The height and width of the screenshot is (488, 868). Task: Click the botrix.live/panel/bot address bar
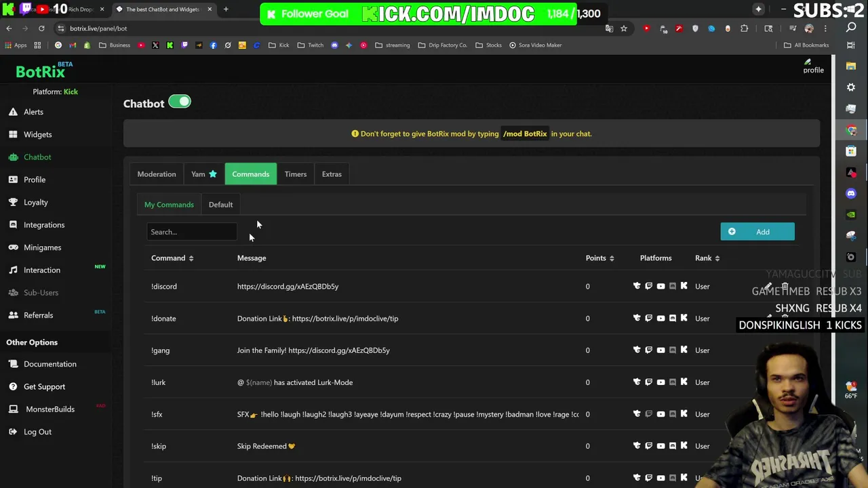pos(325,28)
